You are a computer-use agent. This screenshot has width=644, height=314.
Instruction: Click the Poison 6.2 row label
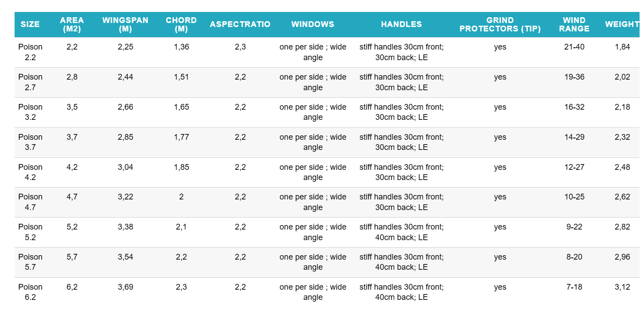[x=30, y=292]
